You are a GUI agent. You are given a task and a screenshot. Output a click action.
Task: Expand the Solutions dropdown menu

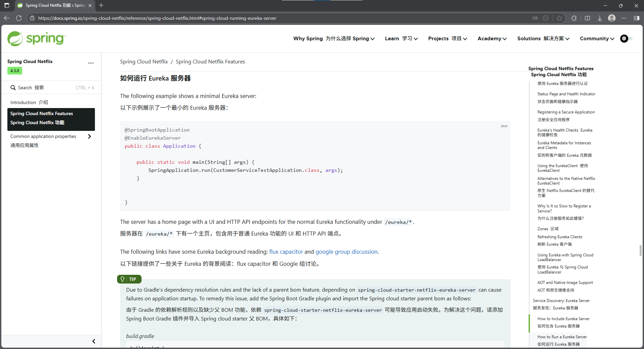click(x=543, y=39)
